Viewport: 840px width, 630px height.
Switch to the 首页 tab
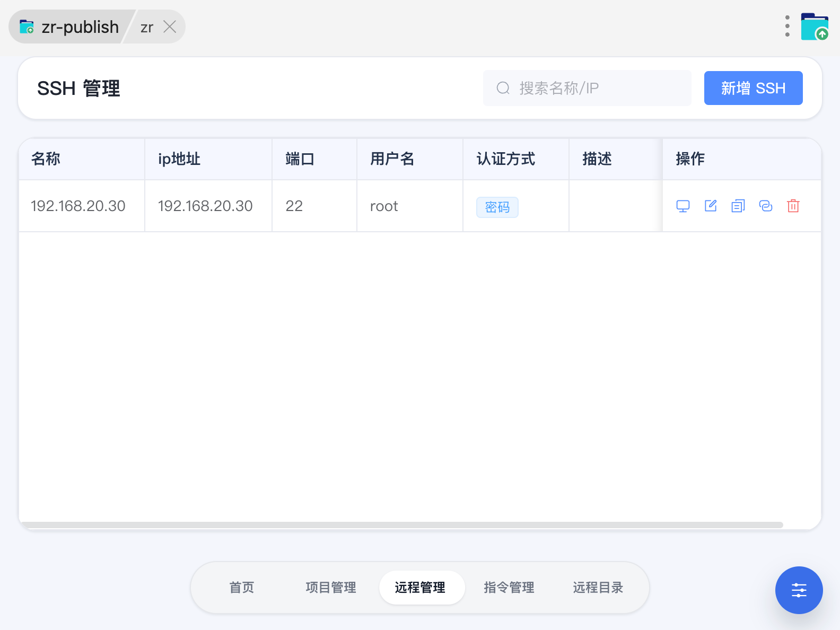(242, 588)
